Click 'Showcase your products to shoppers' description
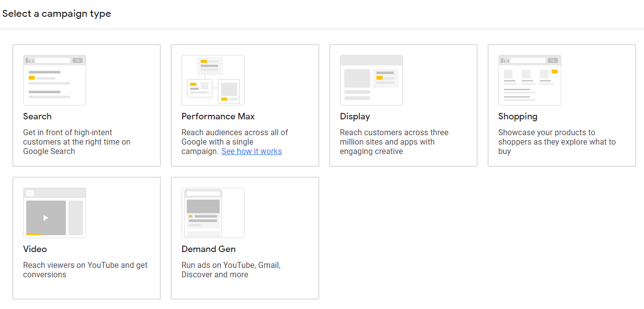This screenshot has height=309, width=644. pos(557,142)
